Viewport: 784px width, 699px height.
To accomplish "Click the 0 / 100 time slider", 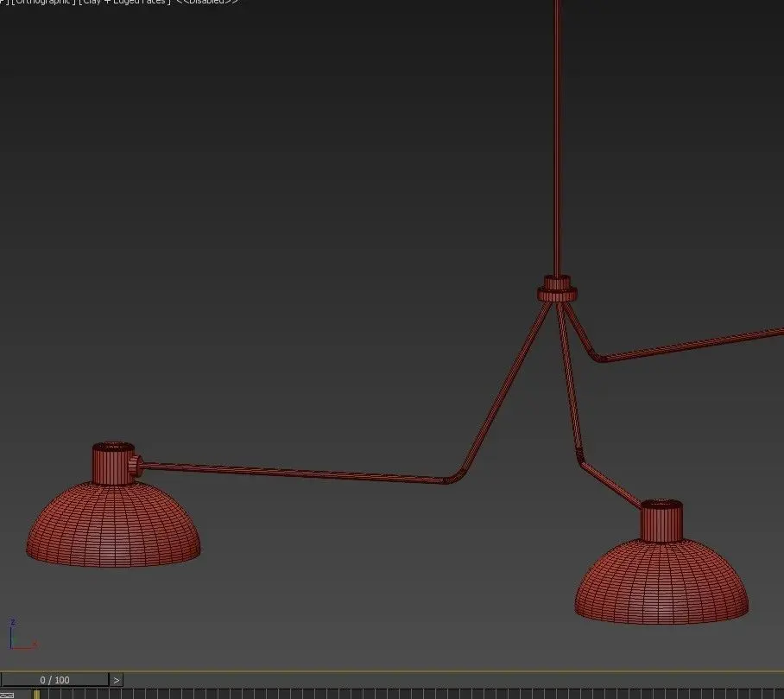I will (x=54, y=679).
